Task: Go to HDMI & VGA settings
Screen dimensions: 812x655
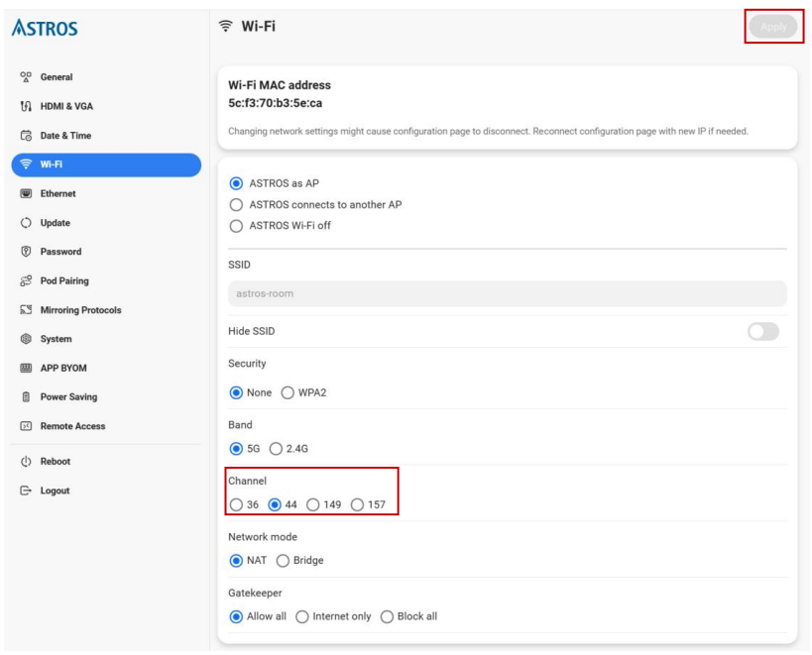Action: [x=66, y=106]
